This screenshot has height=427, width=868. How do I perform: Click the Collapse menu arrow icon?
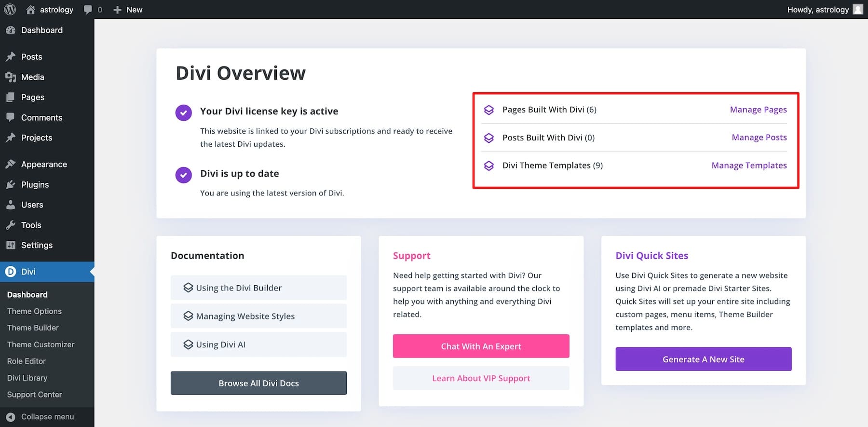click(x=11, y=417)
